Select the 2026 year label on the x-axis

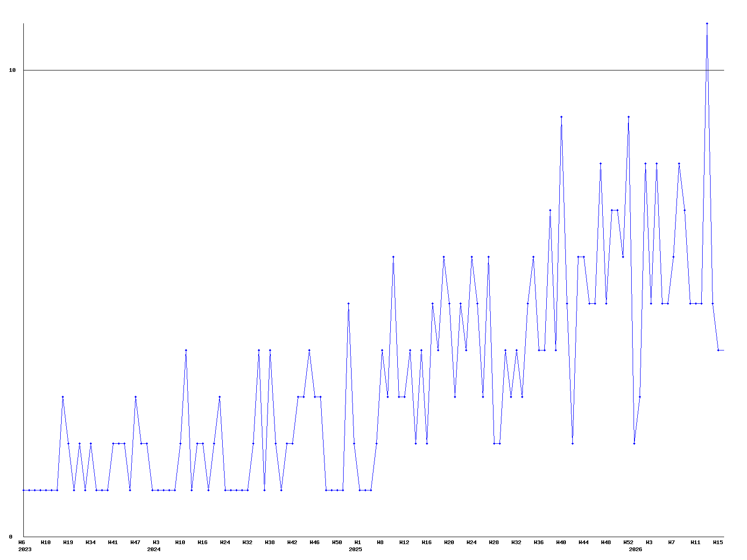point(635,549)
